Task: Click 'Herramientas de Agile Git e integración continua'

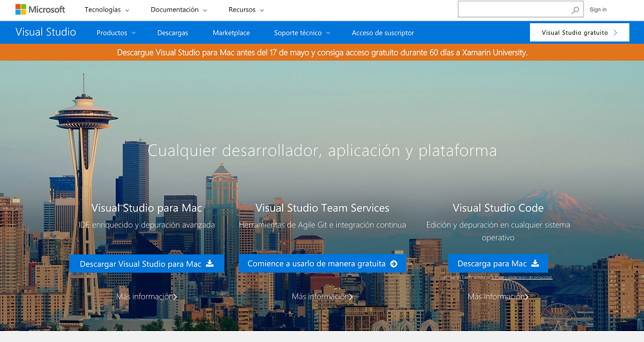Action: 323,225
